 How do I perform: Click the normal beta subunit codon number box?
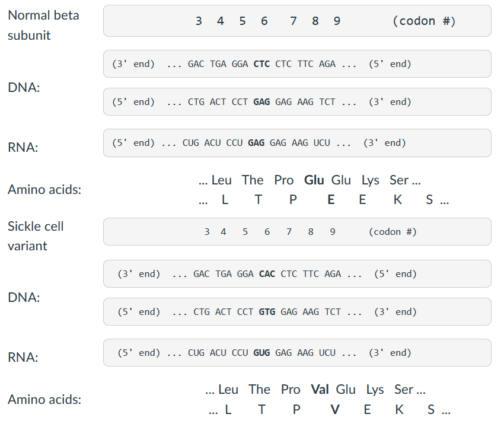[297, 21]
